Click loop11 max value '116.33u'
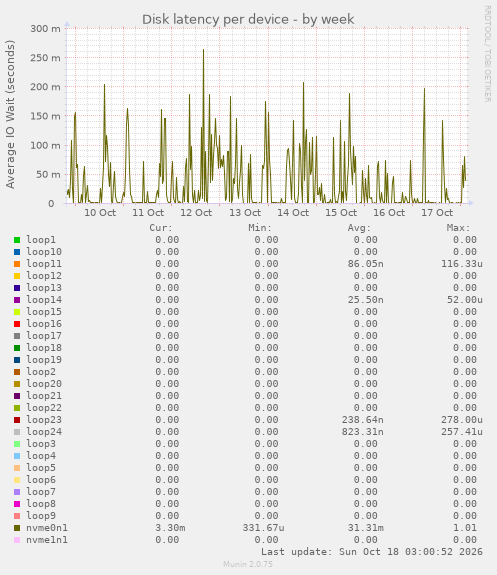Viewport: 497px width, 575px height. (462, 264)
